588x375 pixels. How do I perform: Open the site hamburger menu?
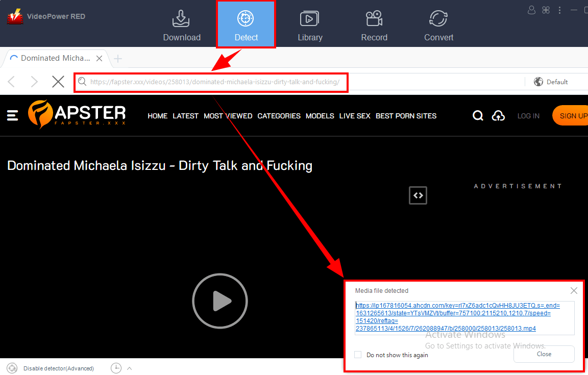[12, 115]
